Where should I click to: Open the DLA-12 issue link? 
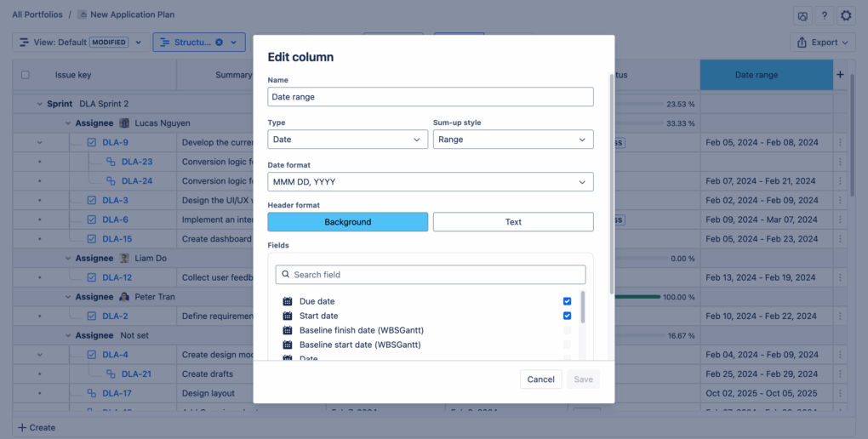[x=117, y=277]
